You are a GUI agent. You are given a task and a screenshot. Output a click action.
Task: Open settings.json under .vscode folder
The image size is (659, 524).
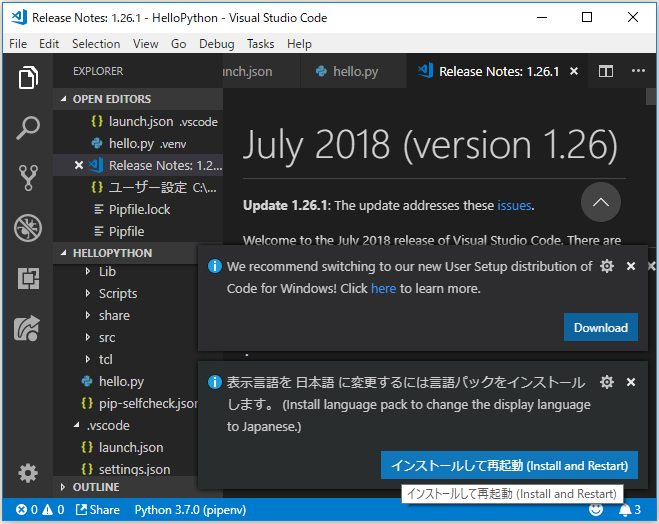[126, 469]
